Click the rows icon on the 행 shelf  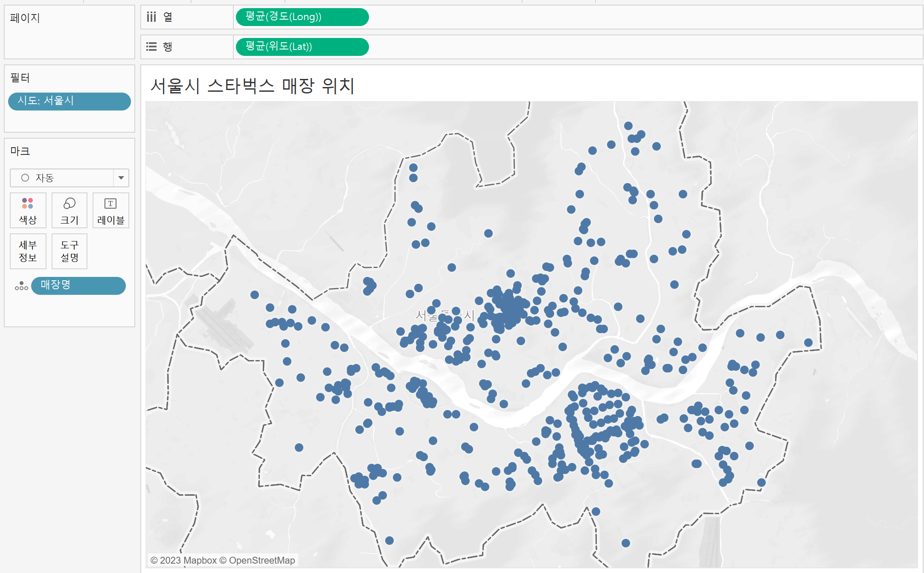coord(151,47)
